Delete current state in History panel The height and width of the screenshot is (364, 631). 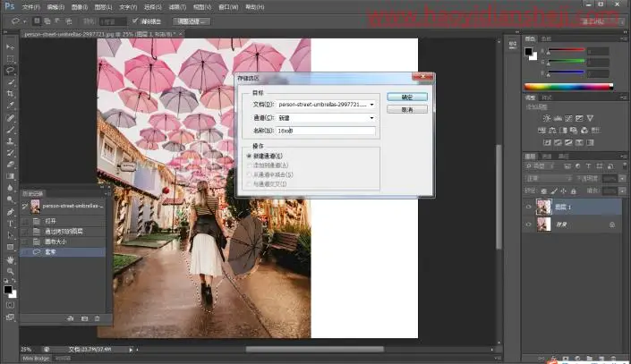coord(97,318)
